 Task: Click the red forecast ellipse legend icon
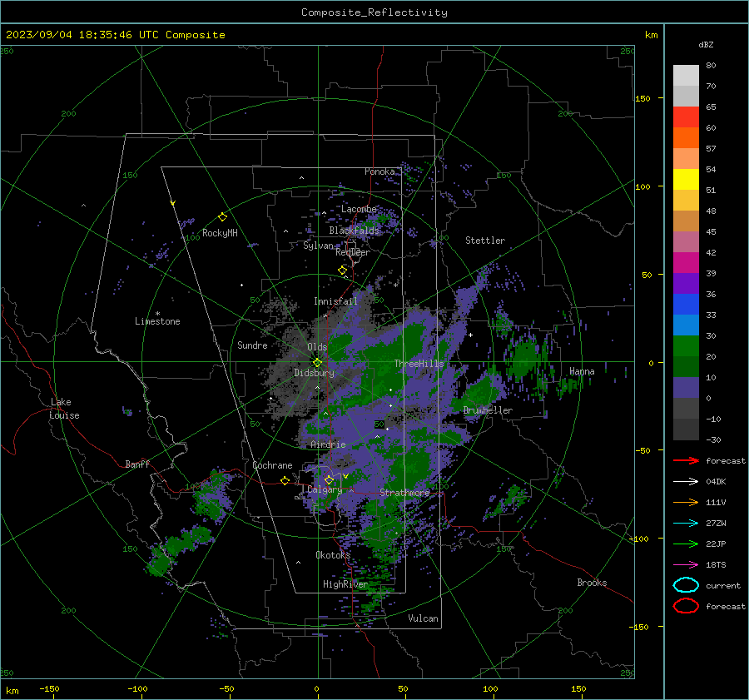tap(686, 606)
